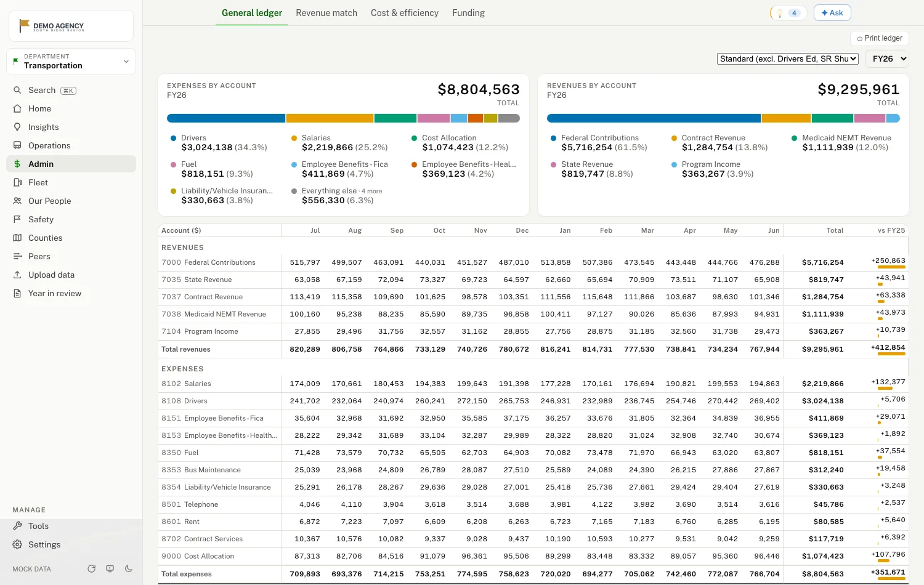Open the Department Transportation selector

pos(71,62)
